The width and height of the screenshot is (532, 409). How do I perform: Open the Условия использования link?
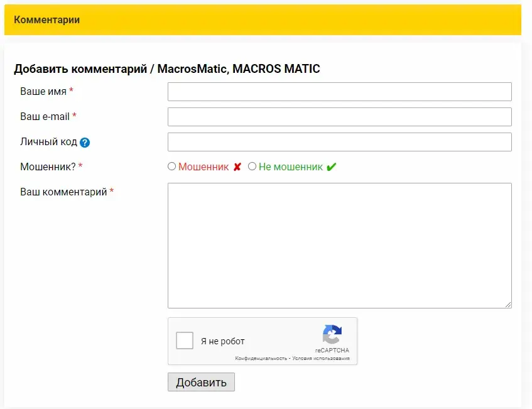click(x=320, y=359)
